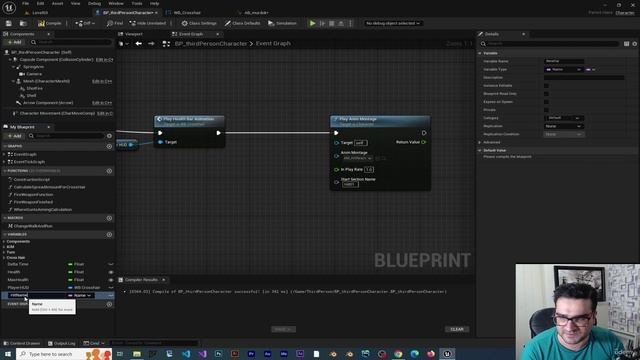Collapse Default Value section
This screenshot has width=640, height=360.
[480, 151]
